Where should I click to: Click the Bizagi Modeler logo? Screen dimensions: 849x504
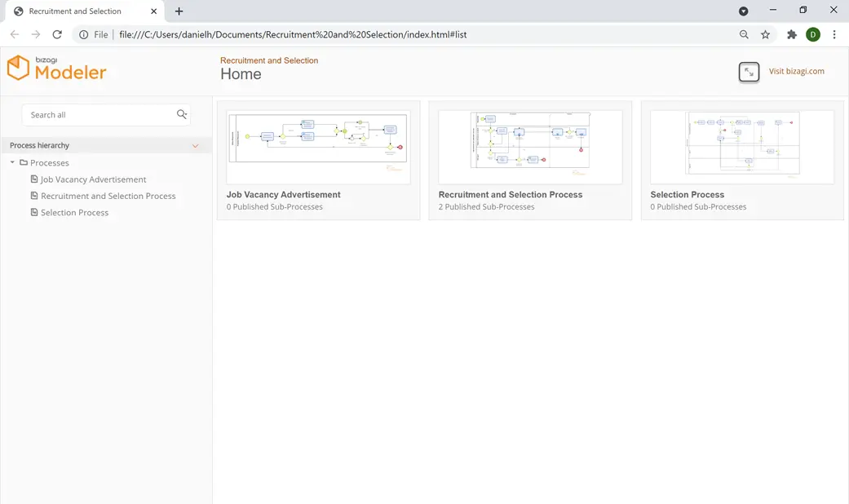[x=57, y=69]
